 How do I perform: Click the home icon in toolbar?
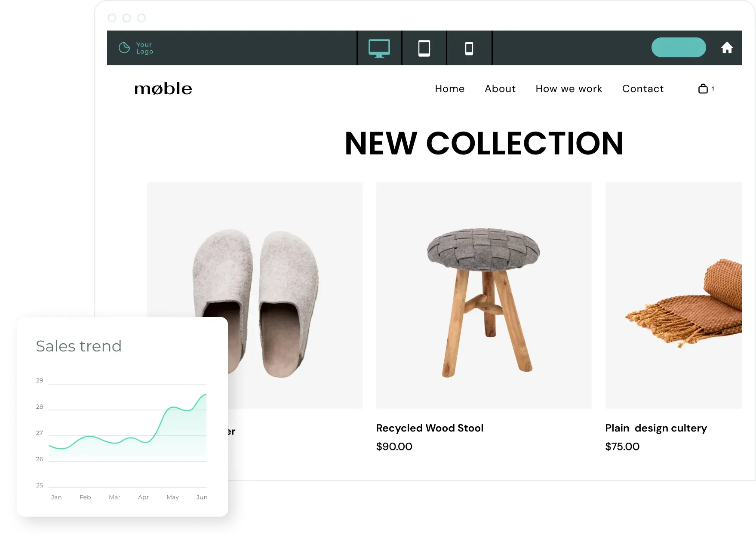(727, 48)
